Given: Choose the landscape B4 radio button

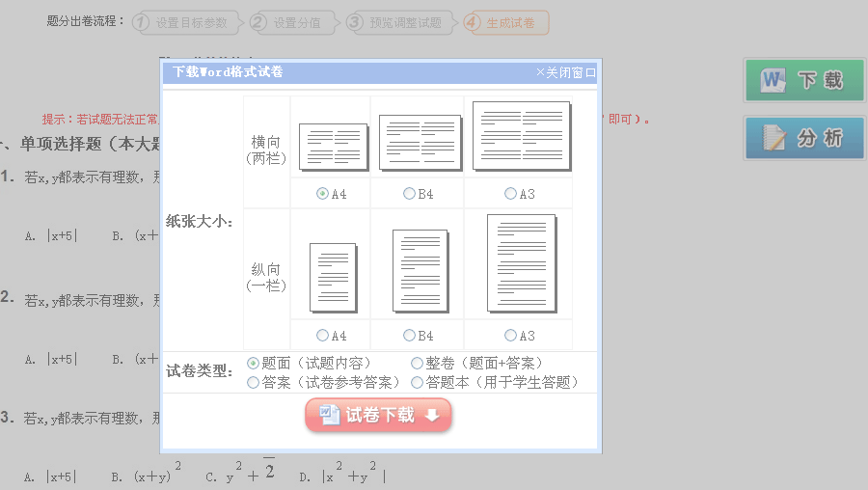Looking at the screenshot, I should [x=409, y=194].
